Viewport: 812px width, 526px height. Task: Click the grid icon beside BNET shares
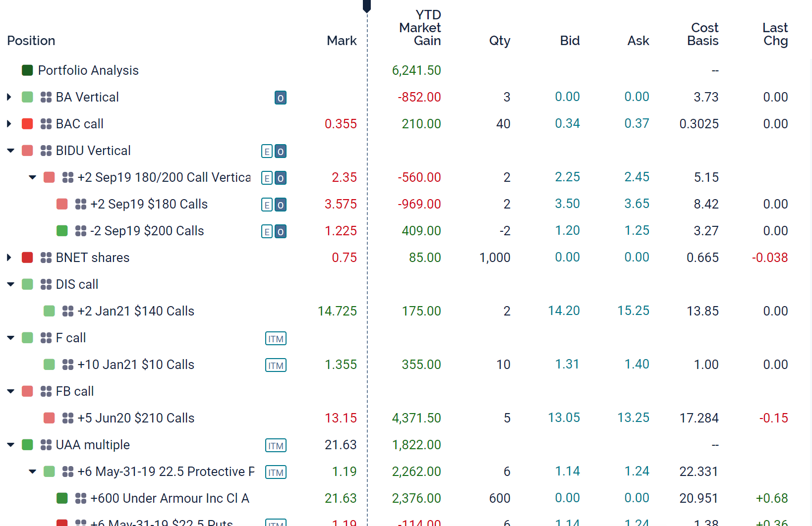tap(46, 258)
